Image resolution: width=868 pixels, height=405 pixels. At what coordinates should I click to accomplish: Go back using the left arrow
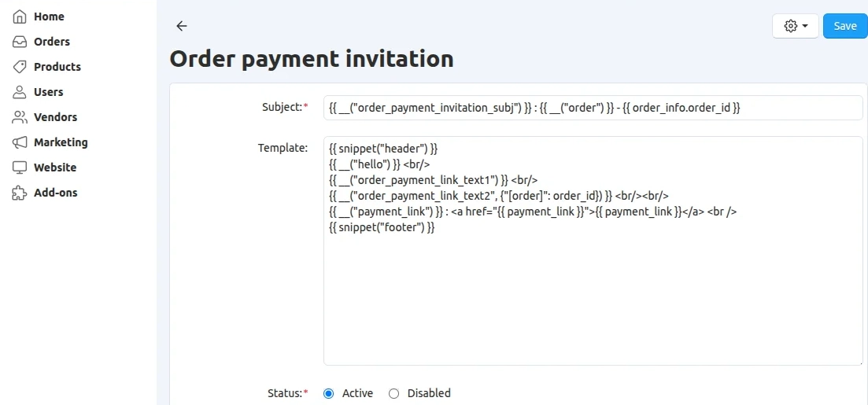[182, 25]
